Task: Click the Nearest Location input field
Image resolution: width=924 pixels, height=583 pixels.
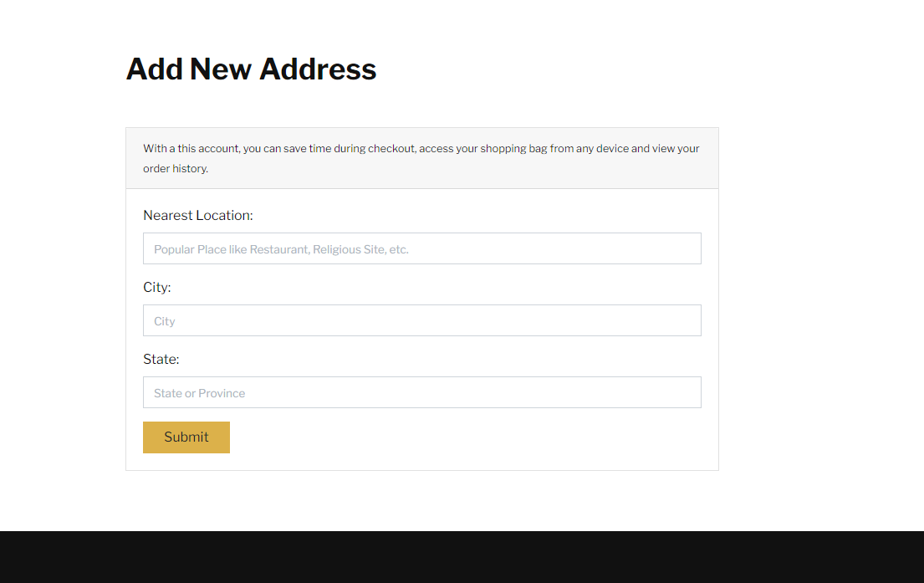Action: coord(421,248)
